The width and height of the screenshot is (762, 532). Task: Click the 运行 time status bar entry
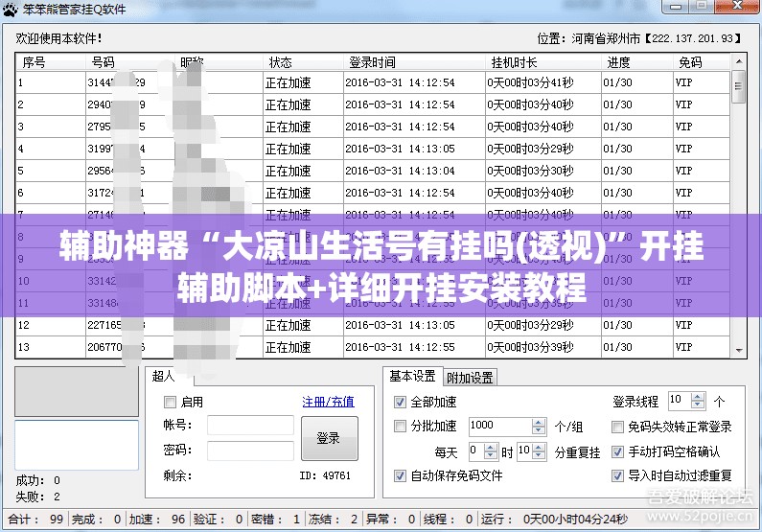[555, 520]
